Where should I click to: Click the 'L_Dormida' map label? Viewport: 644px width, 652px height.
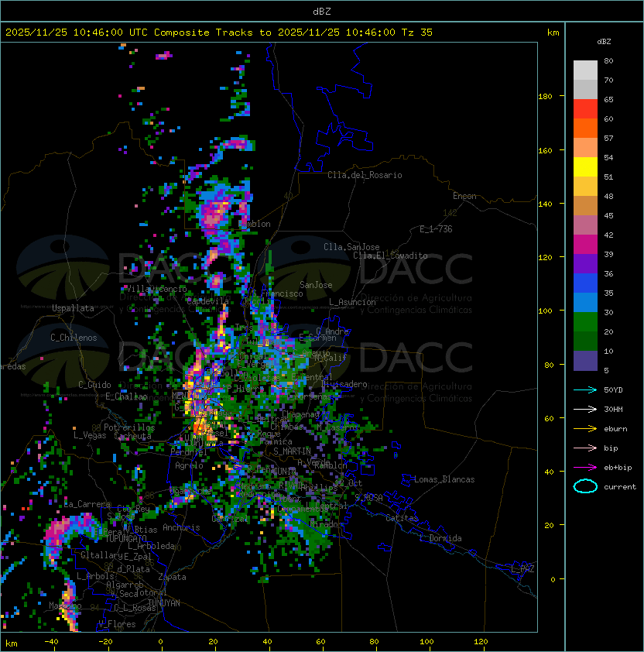(440, 538)
